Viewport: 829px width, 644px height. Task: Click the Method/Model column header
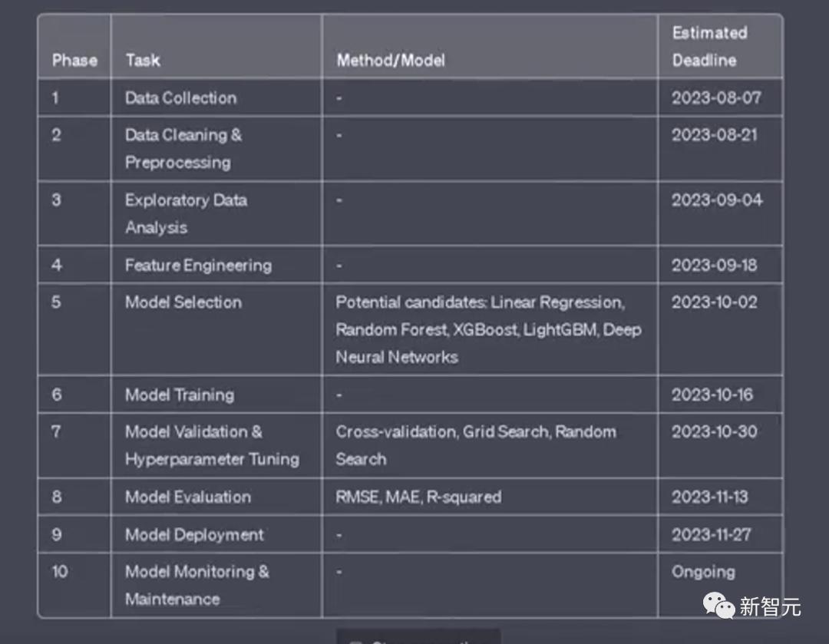[x=391, y=60]
